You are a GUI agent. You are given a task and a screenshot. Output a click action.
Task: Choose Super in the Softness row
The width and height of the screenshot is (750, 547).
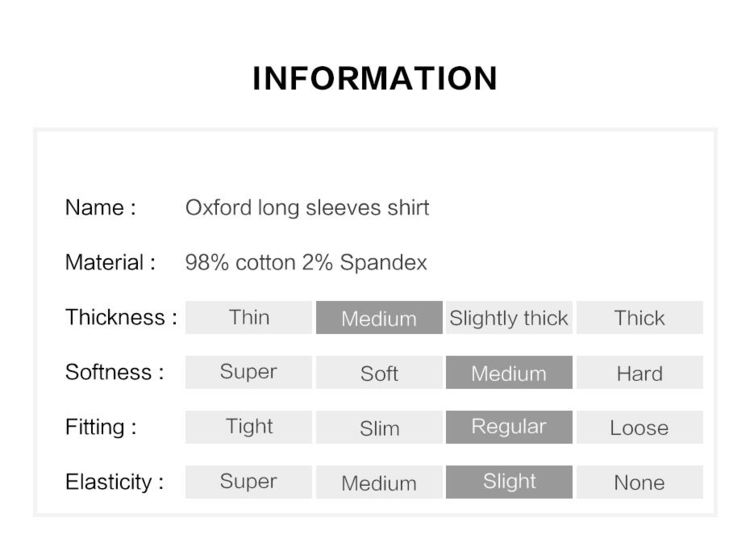(249, 372)
